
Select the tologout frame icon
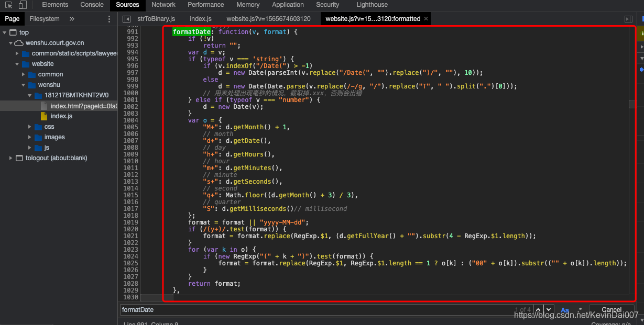pyautogui.click(x=19, y=158)
